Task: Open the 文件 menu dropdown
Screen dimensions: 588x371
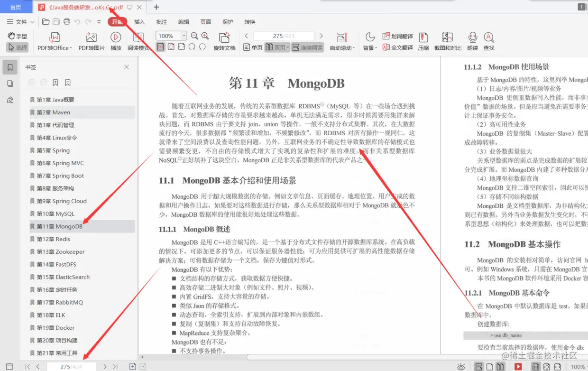Action: pyautogui.click(x=20, y=22)
